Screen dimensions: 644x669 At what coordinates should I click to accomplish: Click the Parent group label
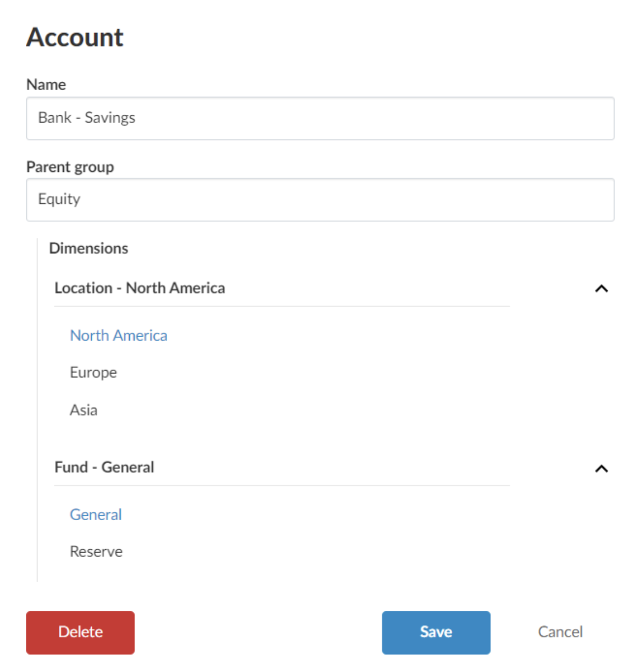[70, 167]
